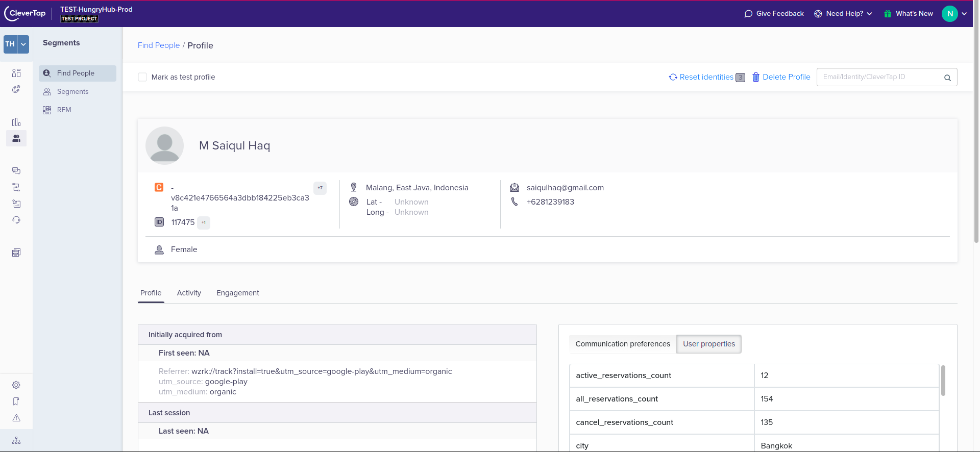Viewport: 980px width, 452px height.
Task: Enable Mark as test profile checkbox
Action: tap(142, 77)
